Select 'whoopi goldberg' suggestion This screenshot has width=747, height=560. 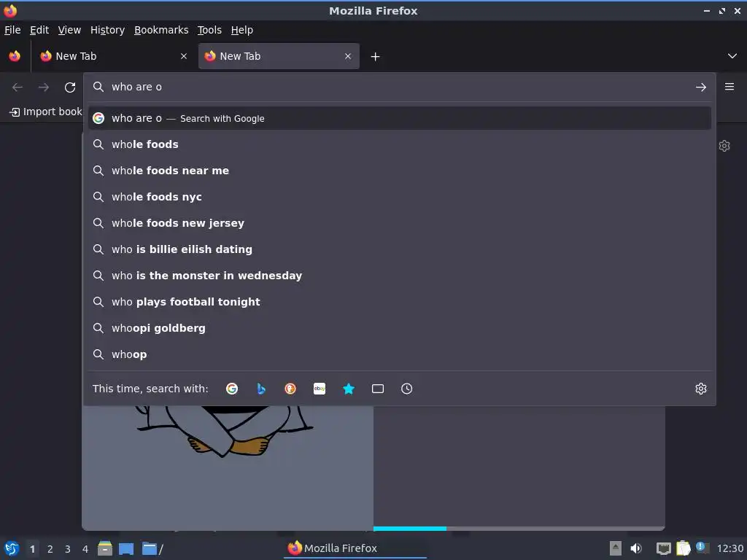(400, 328)
